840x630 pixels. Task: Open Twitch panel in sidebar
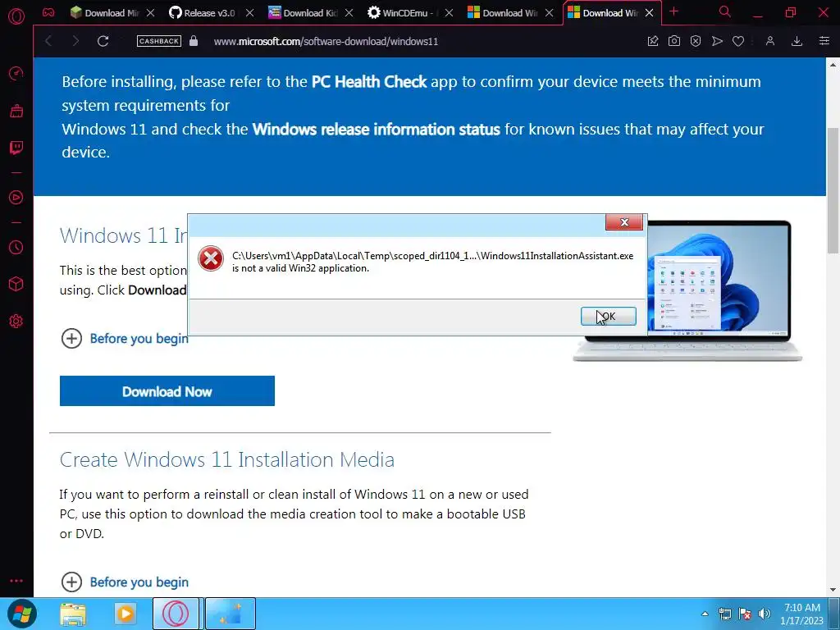click(x=16, y=148)
